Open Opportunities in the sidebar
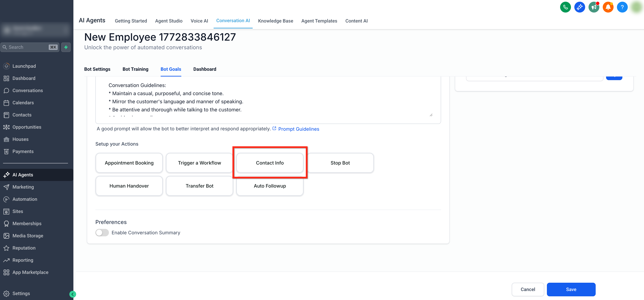The width and height of the screenshot is (644, 300). click(x=27, y=127)
